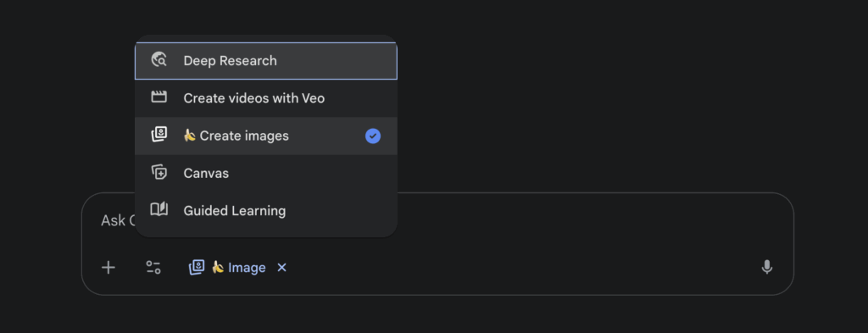The height and width of the screenshot is (333, 868).
Task: Click the Create images picture icon
Action: coord(159,135)
